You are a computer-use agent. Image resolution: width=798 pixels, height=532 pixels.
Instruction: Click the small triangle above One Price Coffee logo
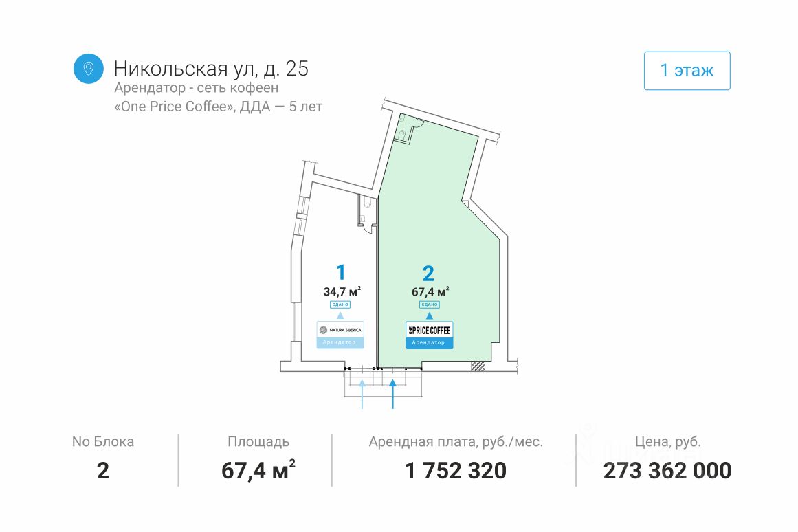click(x=429, y=316)
